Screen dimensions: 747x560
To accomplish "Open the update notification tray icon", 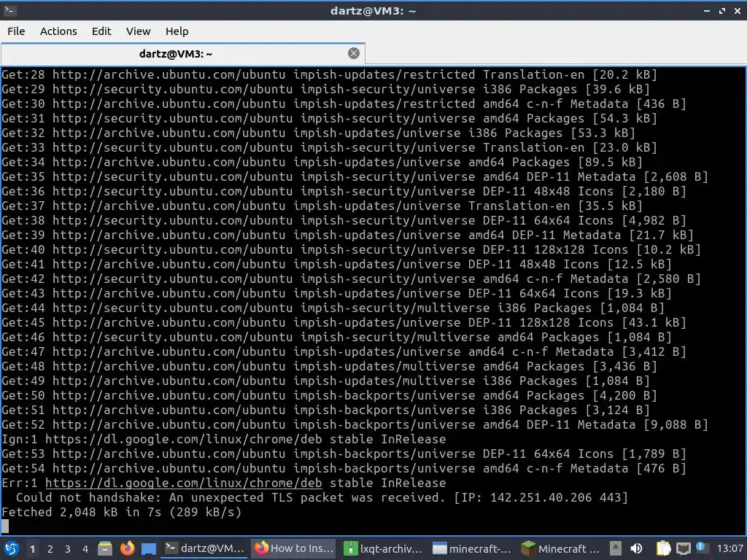I will [701, 548].
